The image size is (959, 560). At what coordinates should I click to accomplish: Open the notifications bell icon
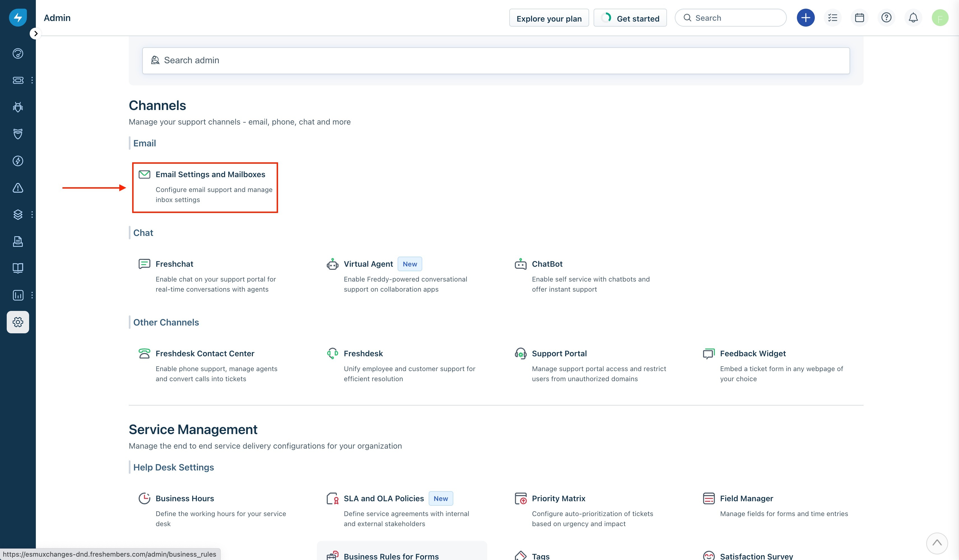[913, 18]
